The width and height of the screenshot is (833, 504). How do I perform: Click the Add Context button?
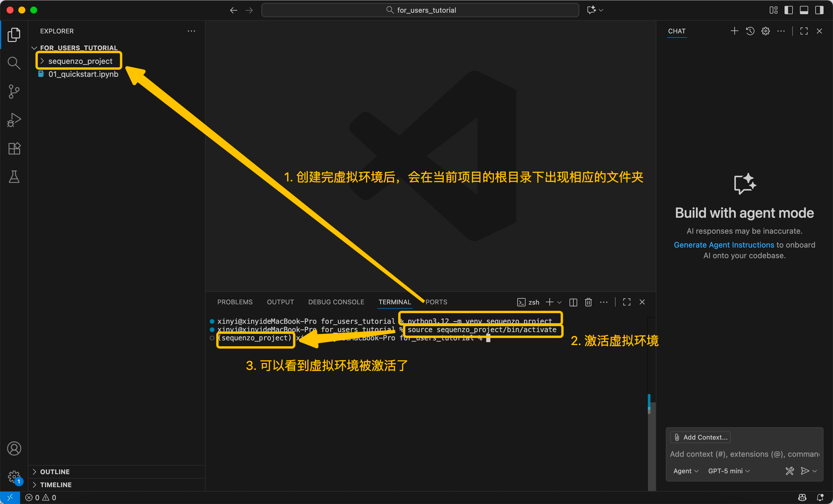point(700,437)
